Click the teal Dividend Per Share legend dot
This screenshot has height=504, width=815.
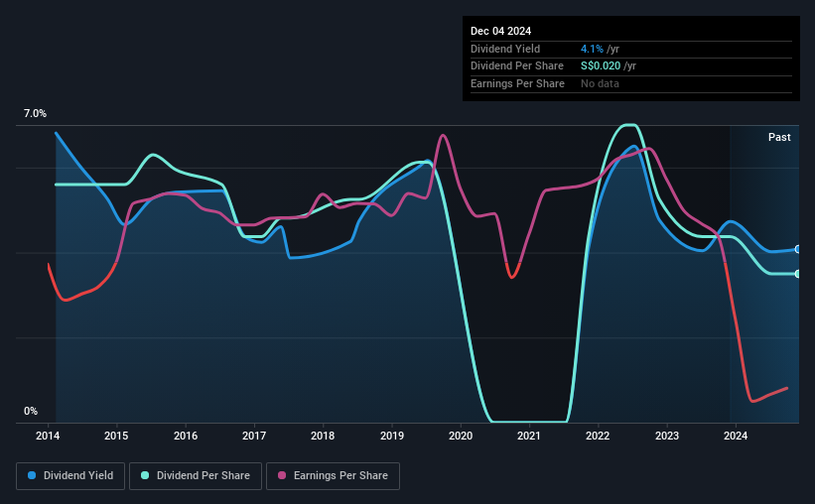[x=145, y=475]
